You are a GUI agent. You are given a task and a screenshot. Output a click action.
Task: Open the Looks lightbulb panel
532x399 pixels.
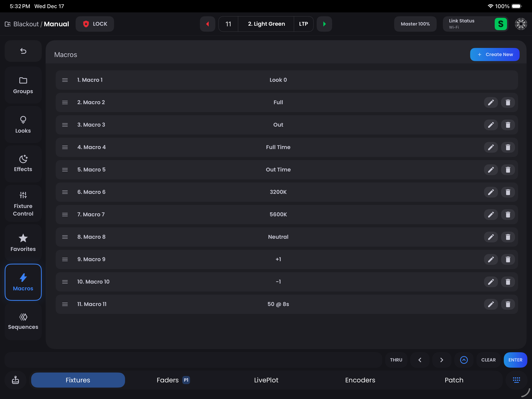coord(23,124)
